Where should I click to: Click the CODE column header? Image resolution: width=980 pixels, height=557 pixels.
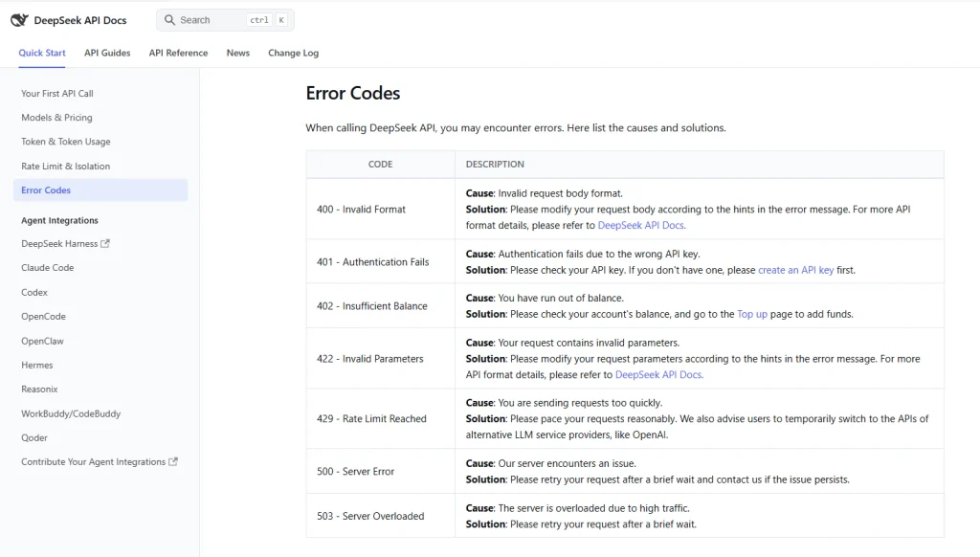(x=380, y=164)
